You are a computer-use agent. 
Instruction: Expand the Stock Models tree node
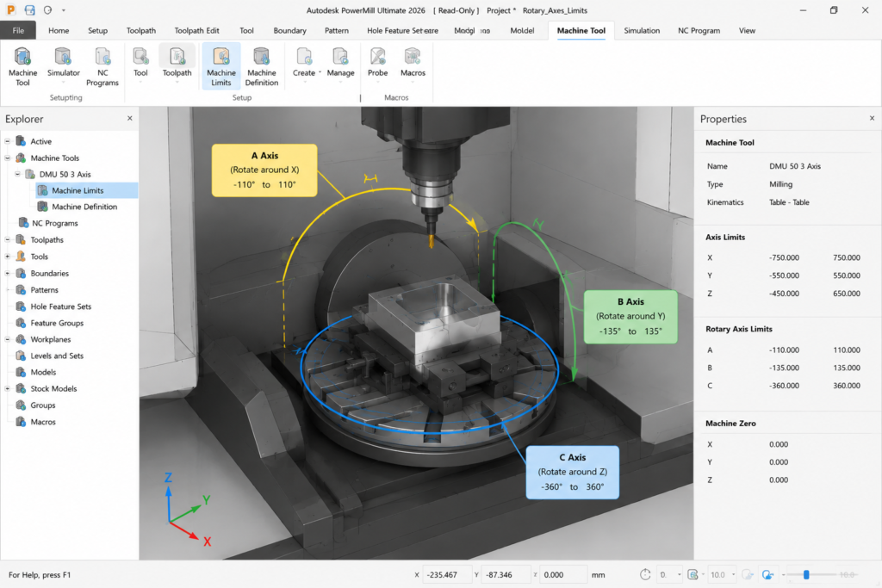[7, 388]
